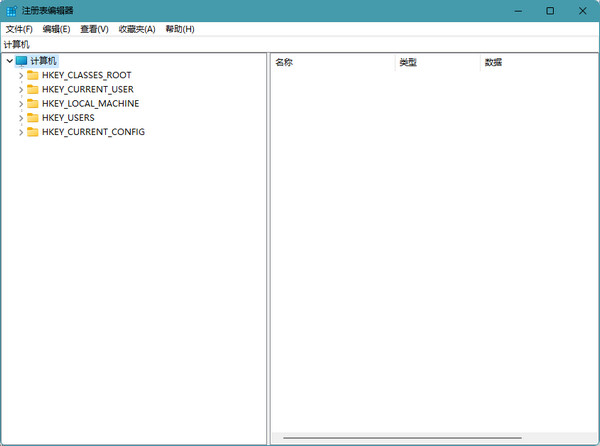The image size is (600, 446).
Task: Open the 编辑(E) menu
Action: tap(56, 29)
